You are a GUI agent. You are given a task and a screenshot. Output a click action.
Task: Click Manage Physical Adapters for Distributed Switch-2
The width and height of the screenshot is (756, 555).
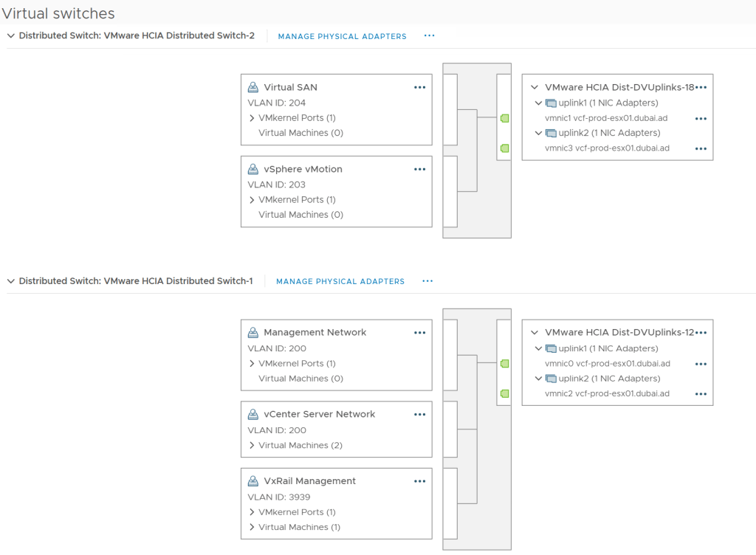pyautogui.click(x=342, y=36)
